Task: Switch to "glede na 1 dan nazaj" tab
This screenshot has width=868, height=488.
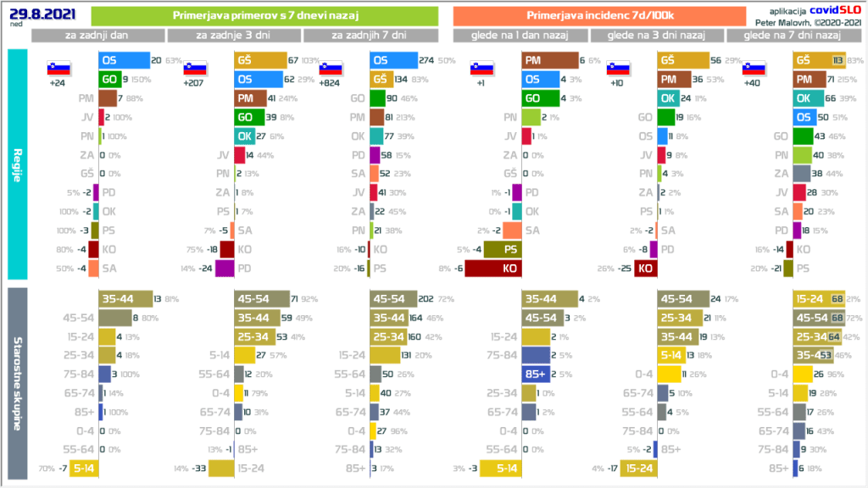Action: [x=521, y=36]
